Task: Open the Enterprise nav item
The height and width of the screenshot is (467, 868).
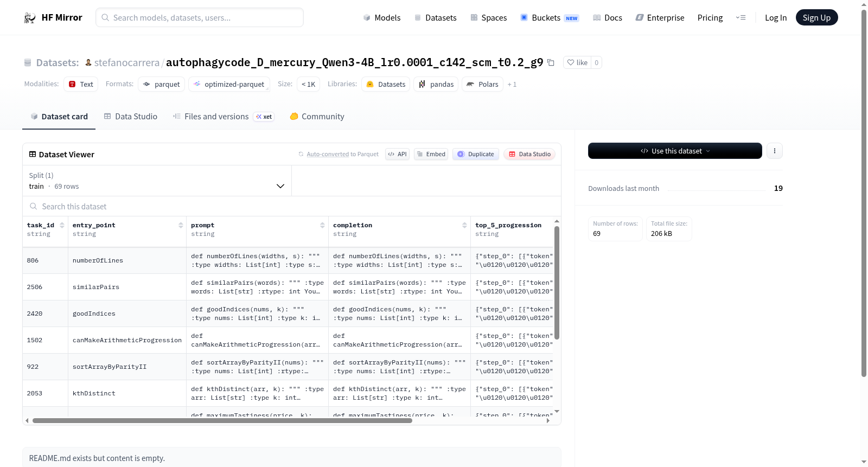Action: click(x=660, y=18)
